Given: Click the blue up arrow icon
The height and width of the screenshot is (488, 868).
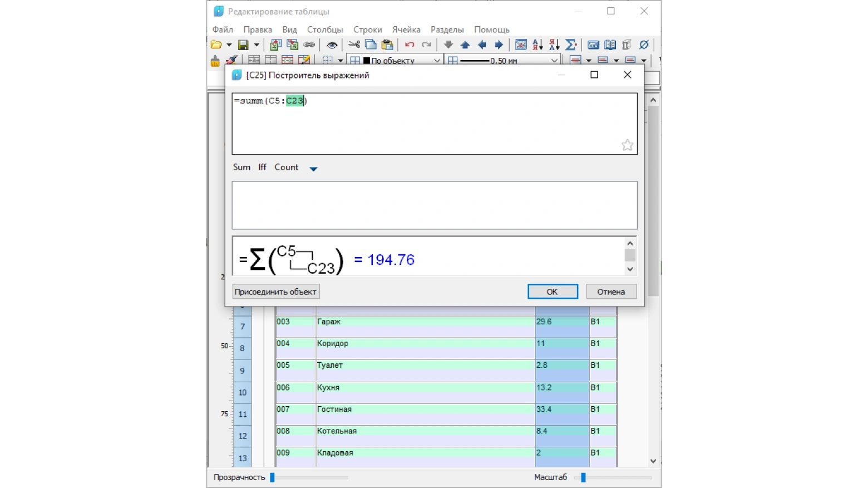Looking at the screenshot, I should pyautogui.click(x=465, y=45).
